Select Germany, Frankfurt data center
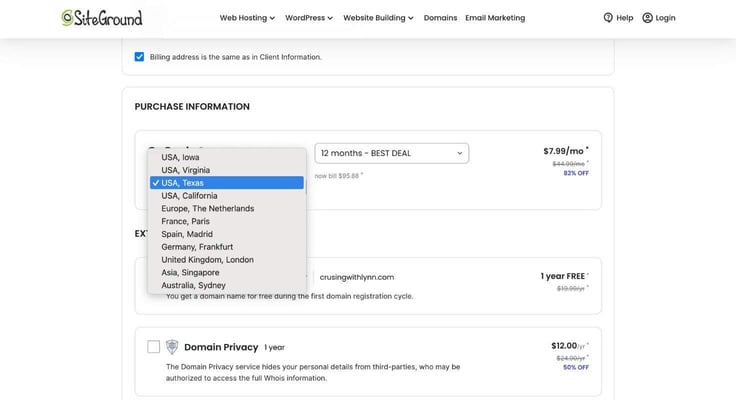736x400 pixels. [x=227, y=247]
